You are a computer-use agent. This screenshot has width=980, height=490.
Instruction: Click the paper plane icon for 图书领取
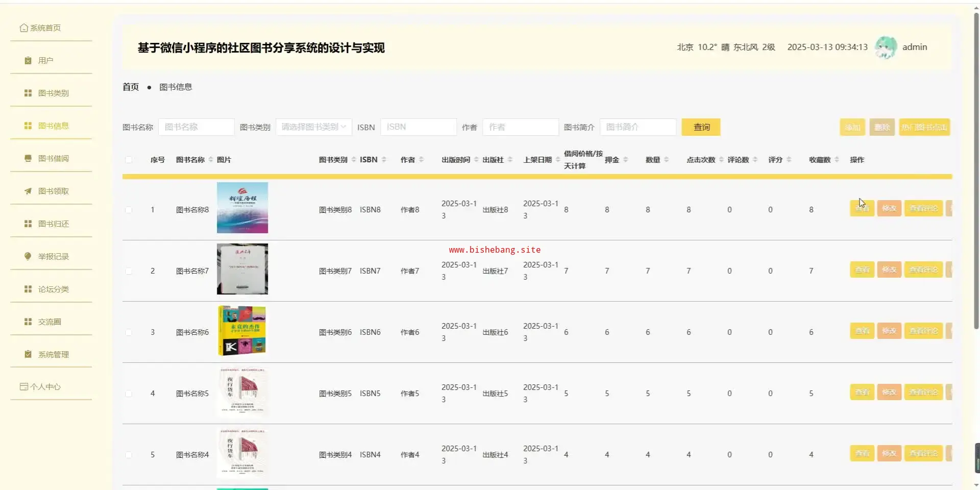28,191
